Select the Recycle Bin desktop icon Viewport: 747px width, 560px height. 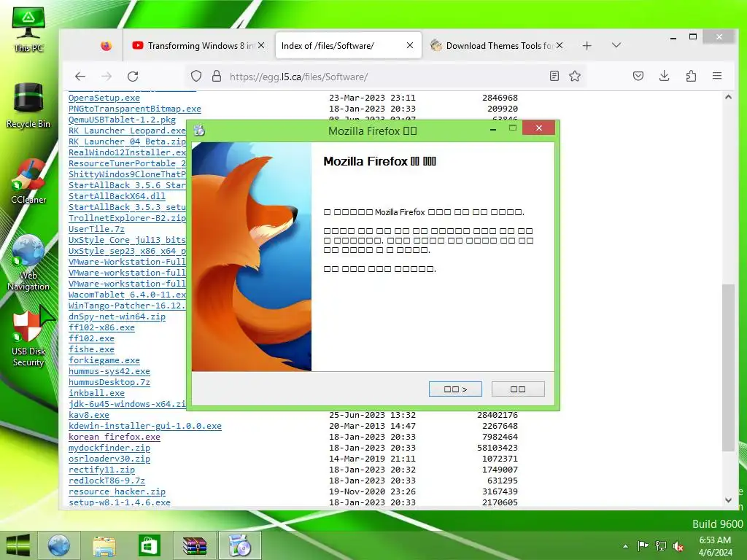point(28,106)
